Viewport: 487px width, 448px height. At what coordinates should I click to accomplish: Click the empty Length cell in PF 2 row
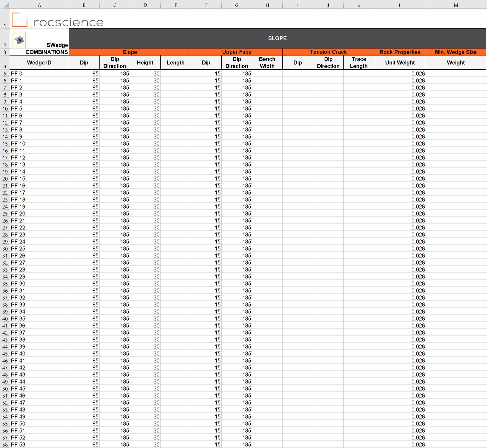(176, 87)
